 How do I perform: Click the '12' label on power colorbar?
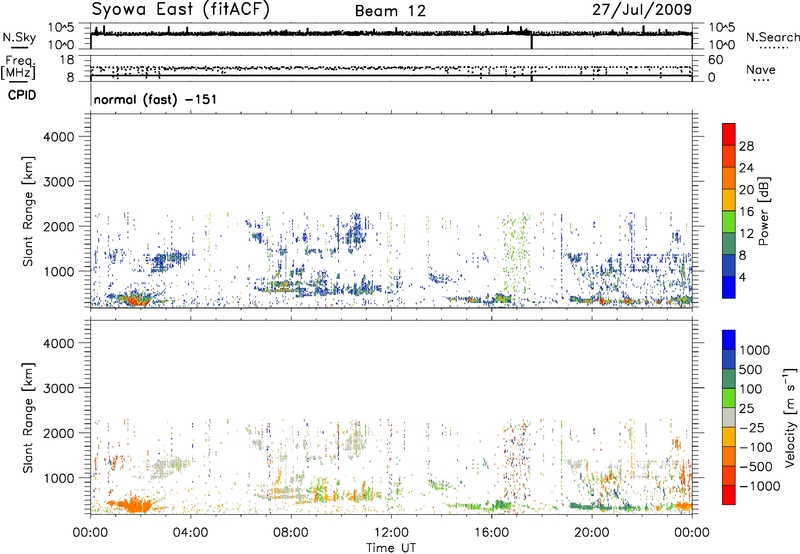click(x=746, y=234)
